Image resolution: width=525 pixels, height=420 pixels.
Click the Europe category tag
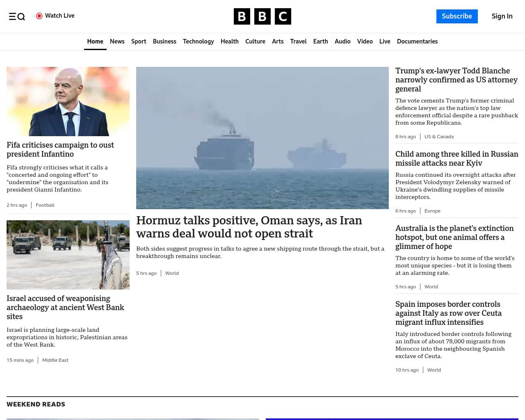tap(432, 211)
